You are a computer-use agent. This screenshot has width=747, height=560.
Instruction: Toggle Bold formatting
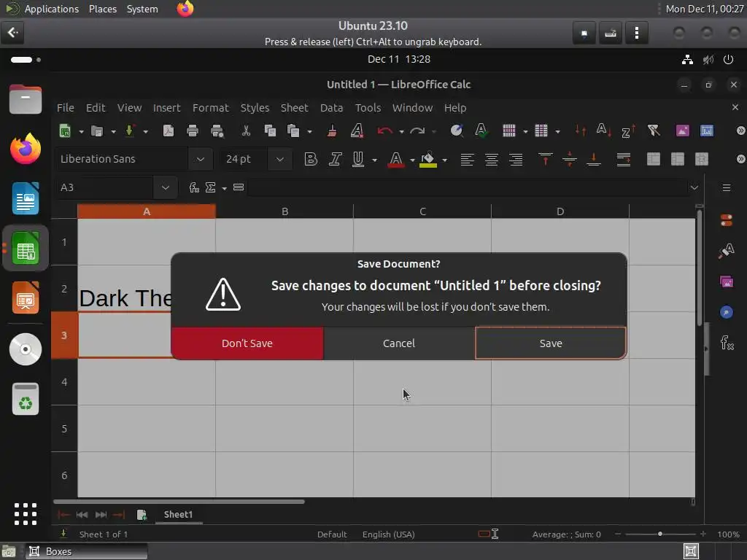point(311,159)
